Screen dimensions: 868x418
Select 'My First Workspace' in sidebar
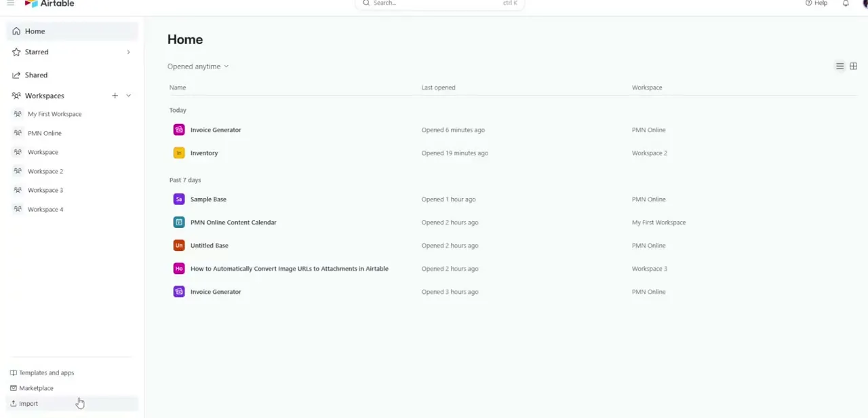click(54, 114)
